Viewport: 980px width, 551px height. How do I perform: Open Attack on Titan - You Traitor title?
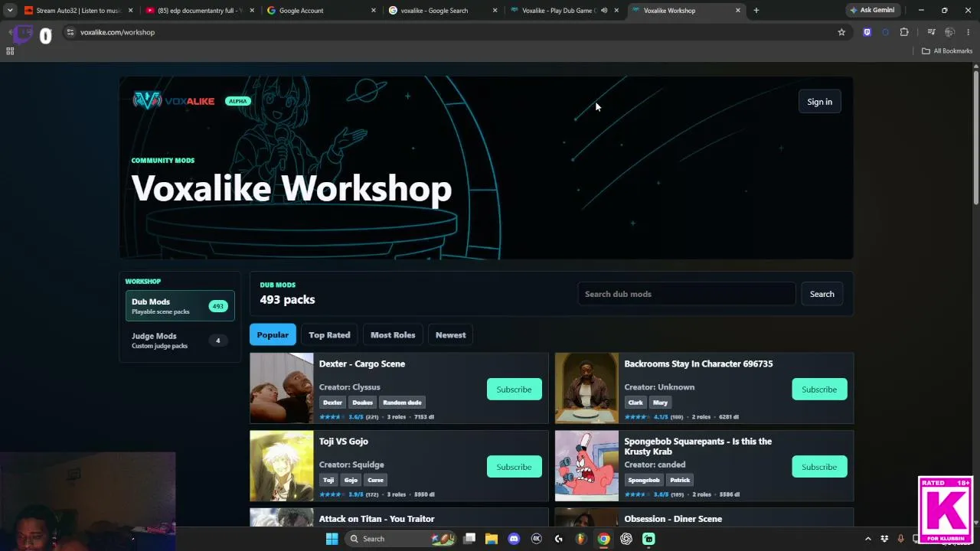(x=377, y=519)
